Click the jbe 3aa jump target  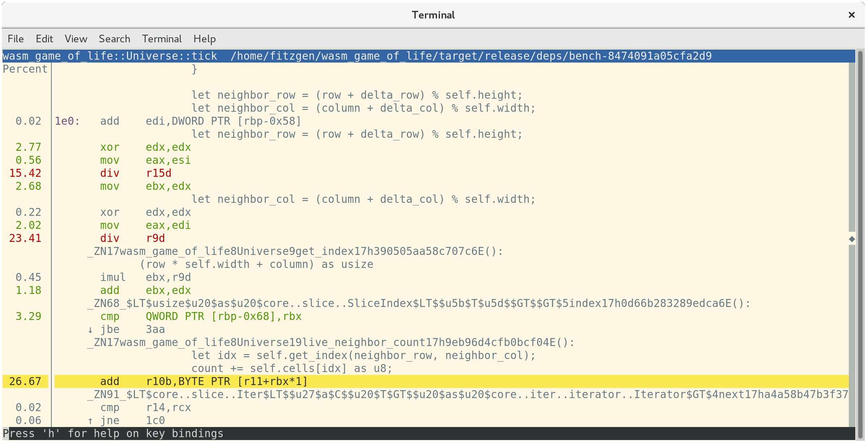tap(155, 329)
